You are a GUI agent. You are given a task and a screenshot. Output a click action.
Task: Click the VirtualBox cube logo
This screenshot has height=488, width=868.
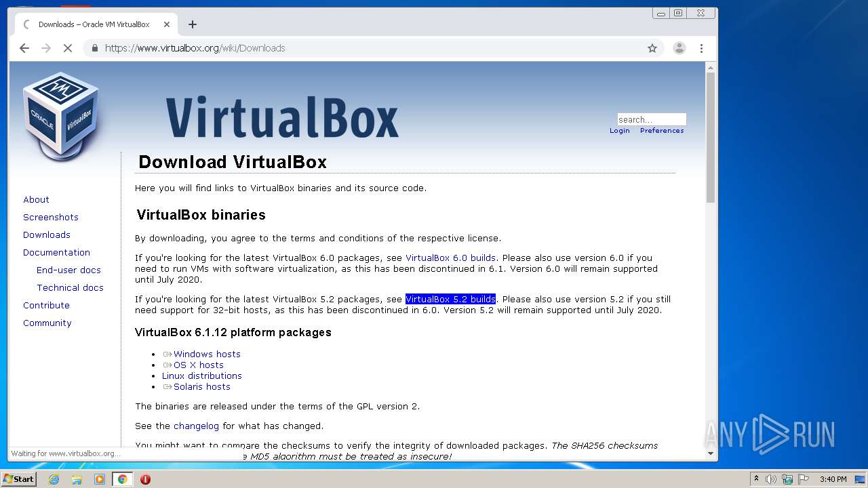tap(61, 116)
